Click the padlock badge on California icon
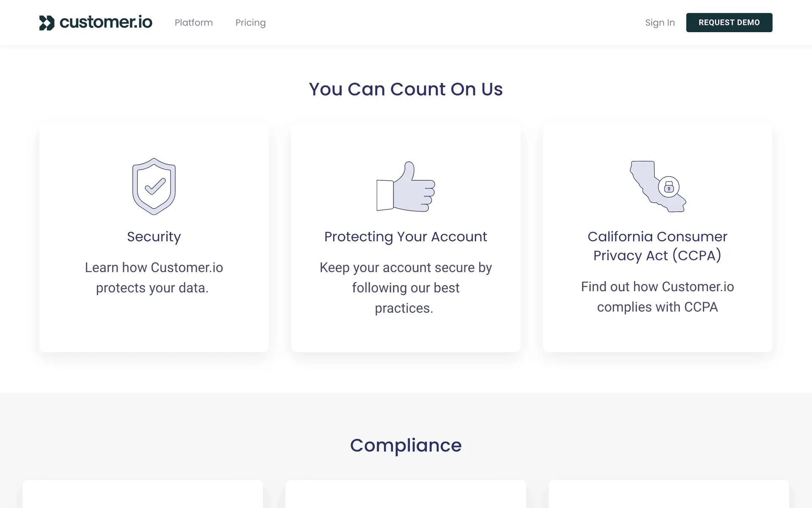The height and width of the screenshot is (508, 812). [669, 187]
